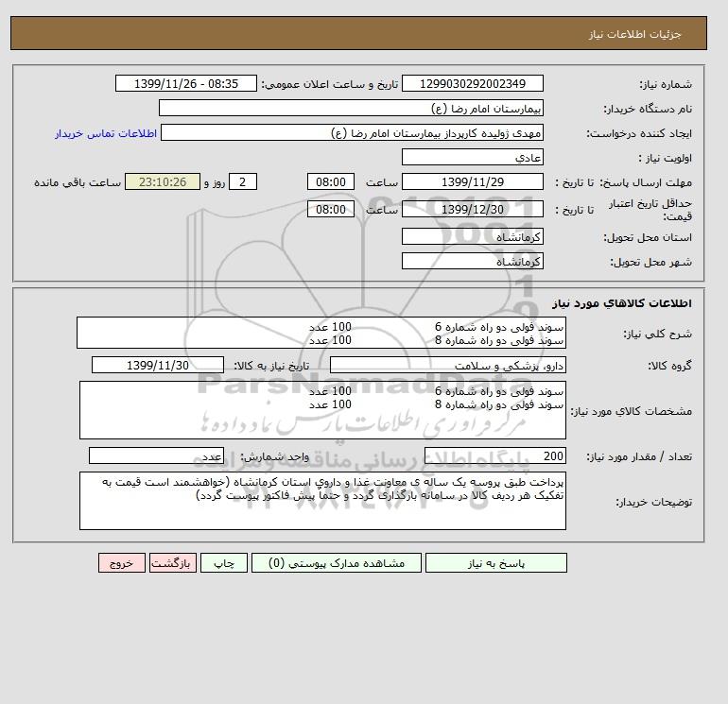This screenshot has width=728, height=704.
Task: Click the تاریخ نیاز به کالا field
Action: tap(158, 365)
